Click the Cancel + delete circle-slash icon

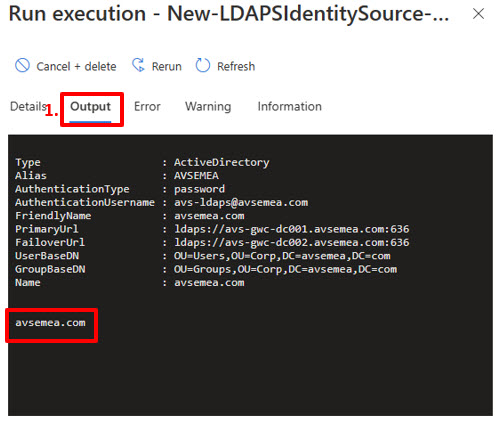pos(23,65)
